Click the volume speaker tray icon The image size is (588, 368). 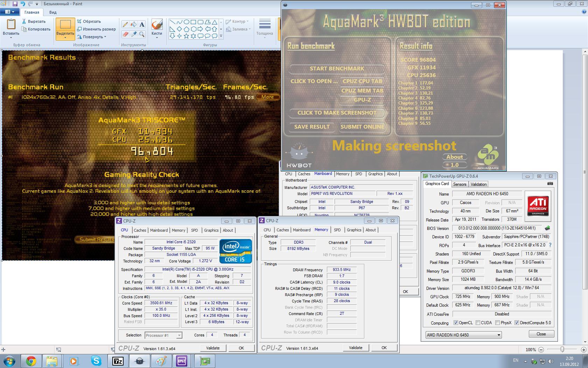coord(551,361)
